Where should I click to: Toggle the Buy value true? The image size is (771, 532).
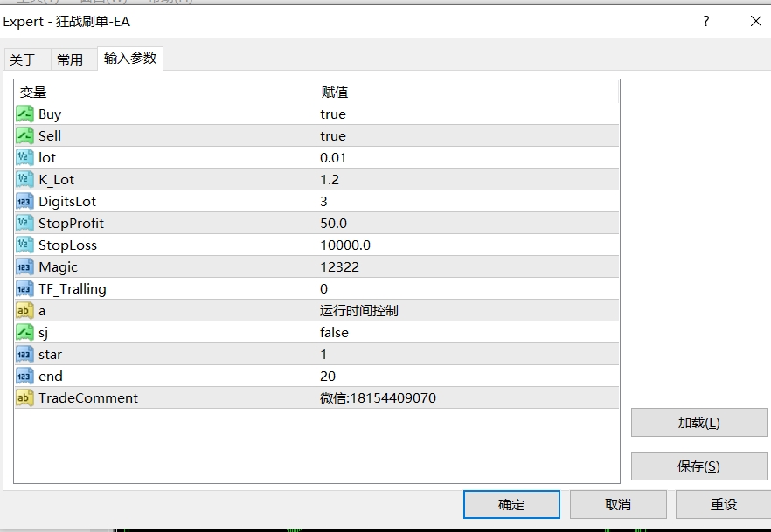pyautogui.click(x=333, y=114)
